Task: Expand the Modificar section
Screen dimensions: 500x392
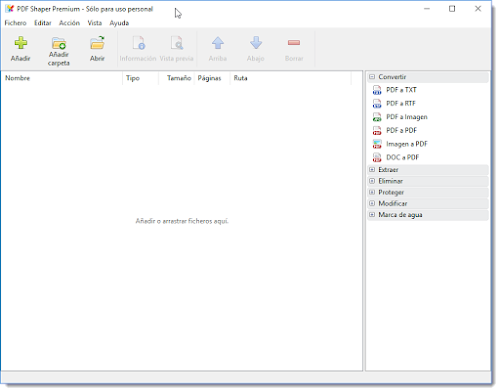Action: [x=372, y=203]
